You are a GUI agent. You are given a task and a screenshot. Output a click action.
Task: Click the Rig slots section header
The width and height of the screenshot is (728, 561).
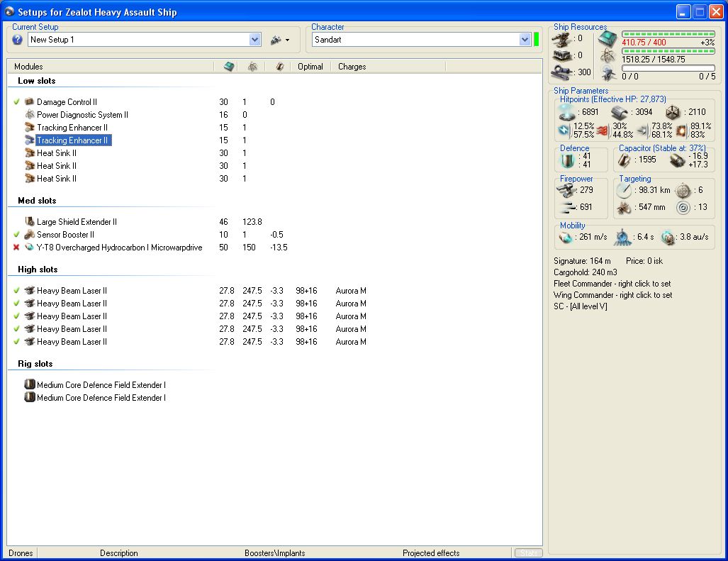35,364
